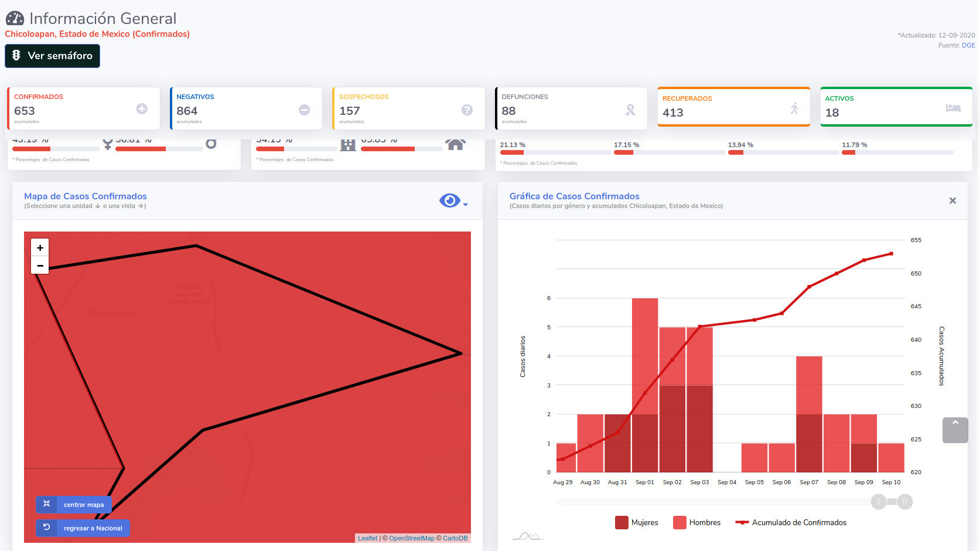Click the 21.13 % percentage value
The height and width of the screenshot is (551, 980).
click(513, 145)
